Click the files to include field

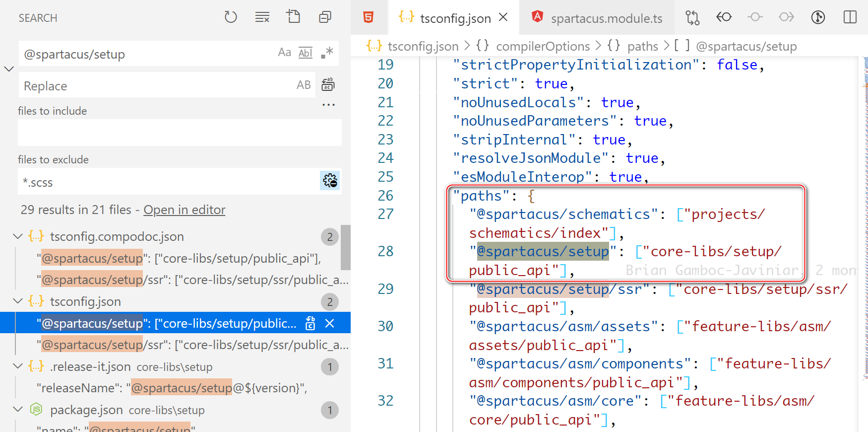coord(180,133)
